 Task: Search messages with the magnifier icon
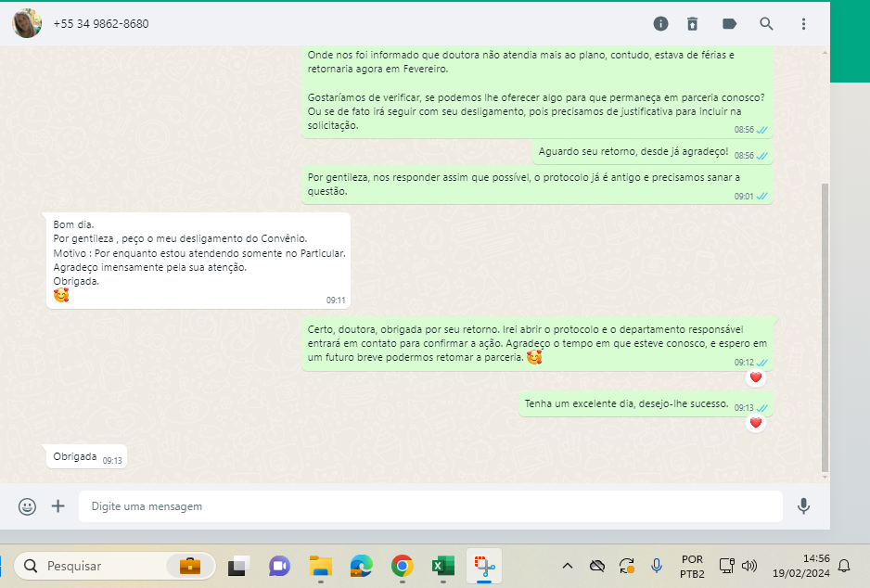click(766, 24)
